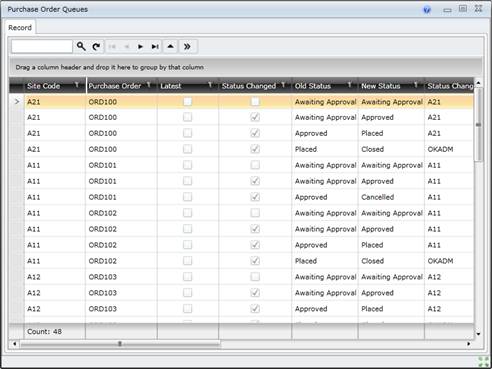Toggle Status Changed checkbox for ORD103 Placed row
This screenshot has width=492, height=369.
(x=255, y=309)
